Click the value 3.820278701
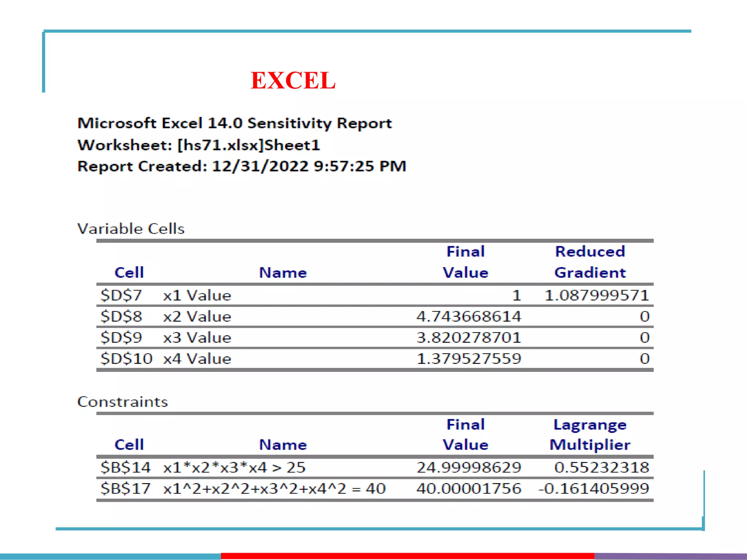The image size is (747, 560). (469, 338)
